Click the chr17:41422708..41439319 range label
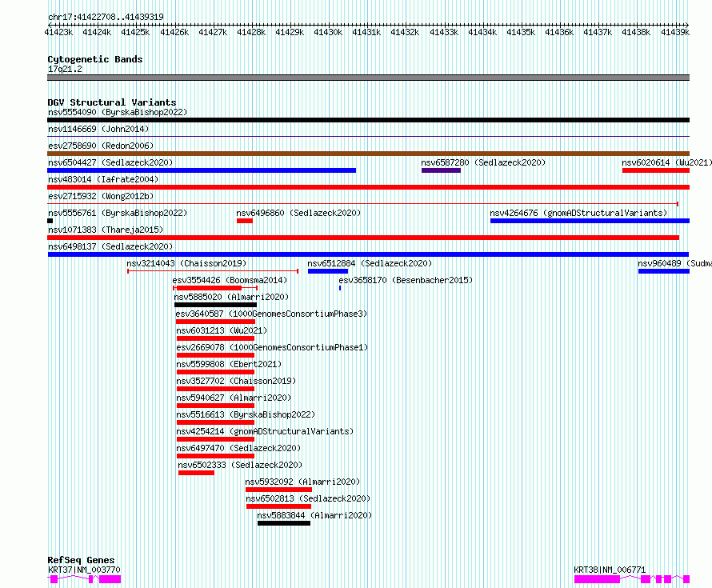This screenshot has width=712, height=588. [x=106, y=17]
